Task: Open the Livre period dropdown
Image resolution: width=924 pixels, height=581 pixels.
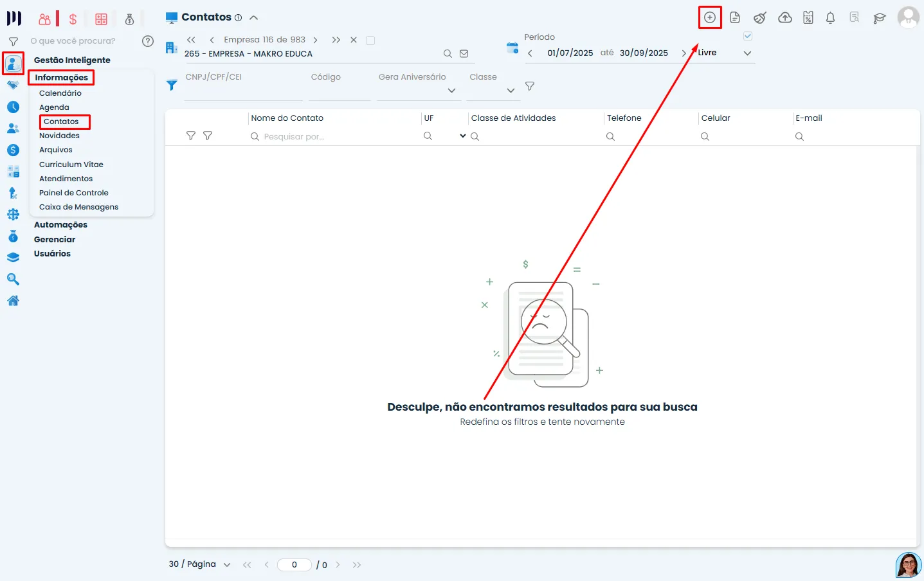Action: click(725, 53)
